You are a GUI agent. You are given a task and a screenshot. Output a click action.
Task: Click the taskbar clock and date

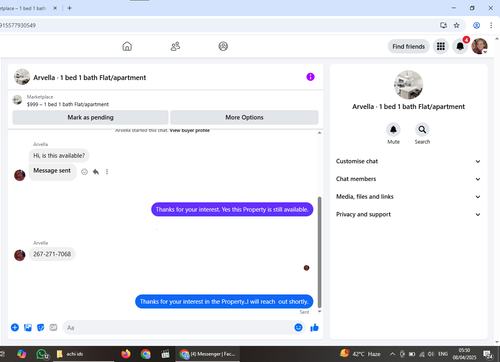click(464, 354)
